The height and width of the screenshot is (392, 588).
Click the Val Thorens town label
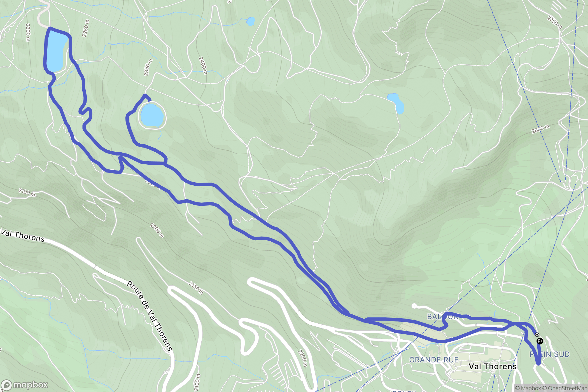tap(493, 366)
